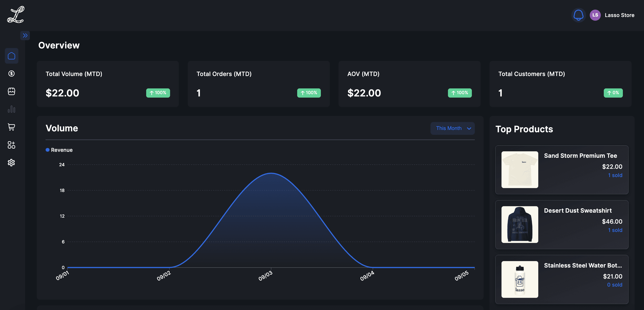The image size is (644, 310).
Task: Open the shopping cart sidebar icon
Action: [11, 127]
